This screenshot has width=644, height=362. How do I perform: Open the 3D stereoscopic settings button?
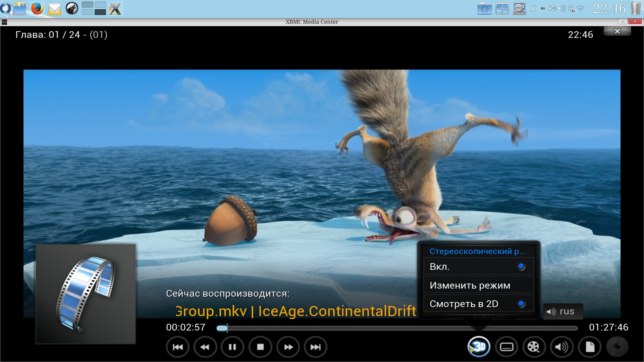click(479, 347)
